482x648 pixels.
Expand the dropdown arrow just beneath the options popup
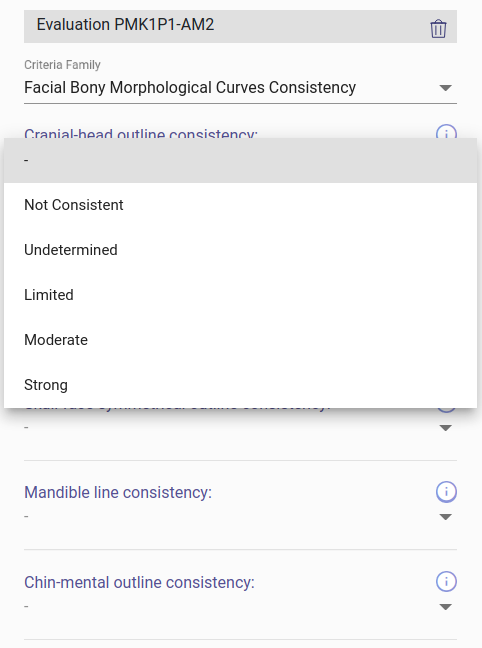(445, 428)
